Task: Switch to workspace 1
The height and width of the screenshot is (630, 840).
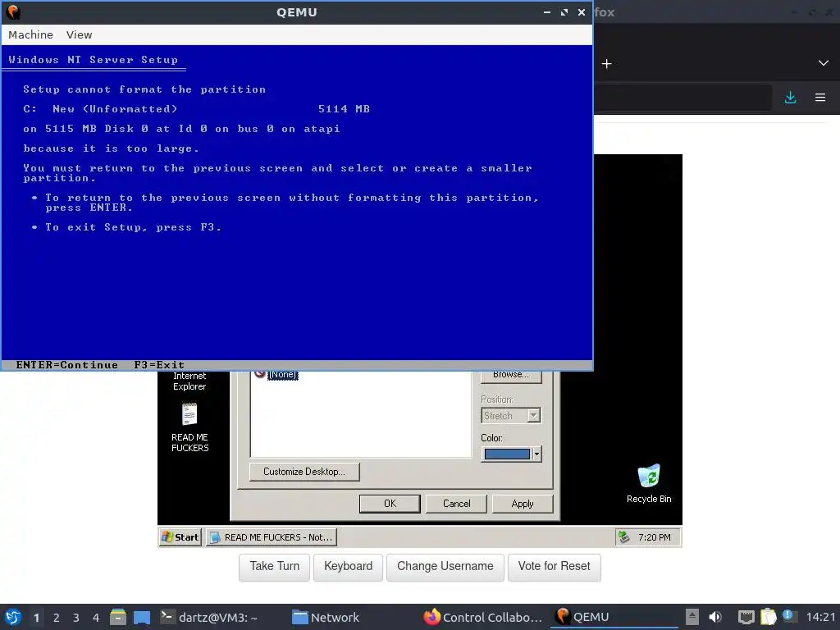Action: coord(36,618)
